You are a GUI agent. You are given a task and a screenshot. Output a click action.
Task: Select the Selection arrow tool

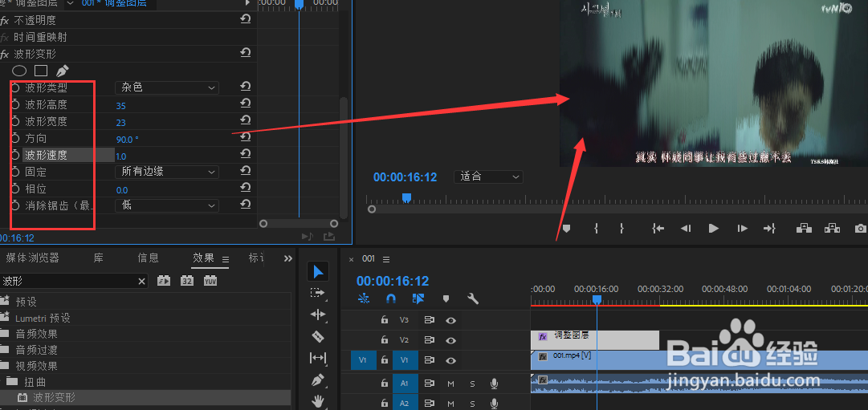coord(318,271)
